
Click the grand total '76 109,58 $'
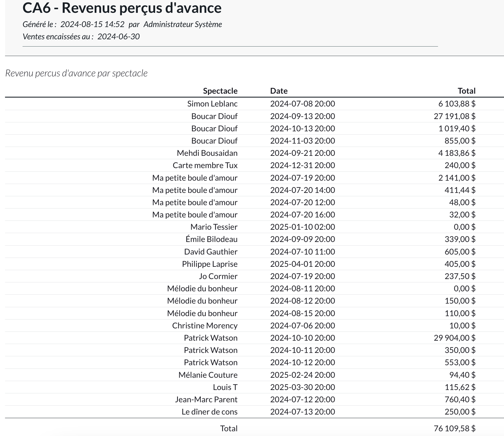point(455,428)
